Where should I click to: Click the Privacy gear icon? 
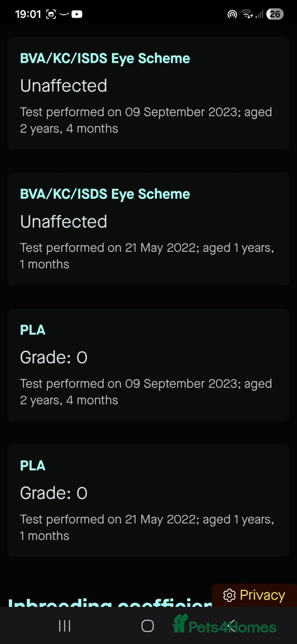(x=229, y=596)
